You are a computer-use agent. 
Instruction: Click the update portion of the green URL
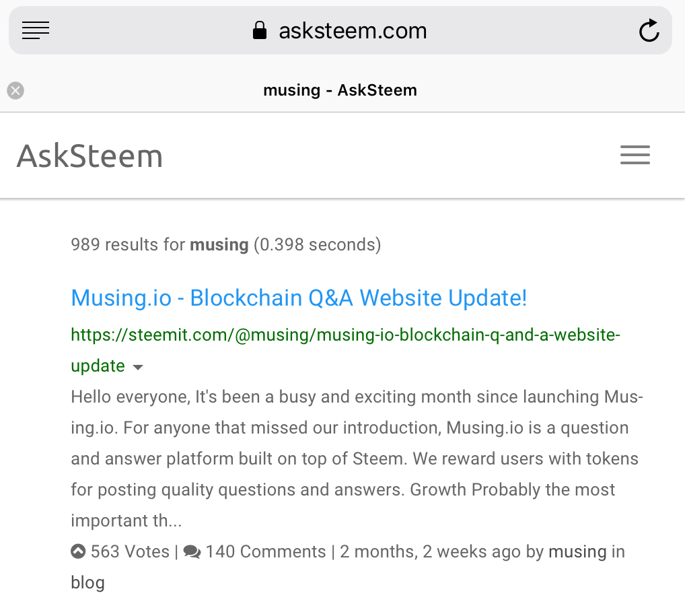pos(98,366)
